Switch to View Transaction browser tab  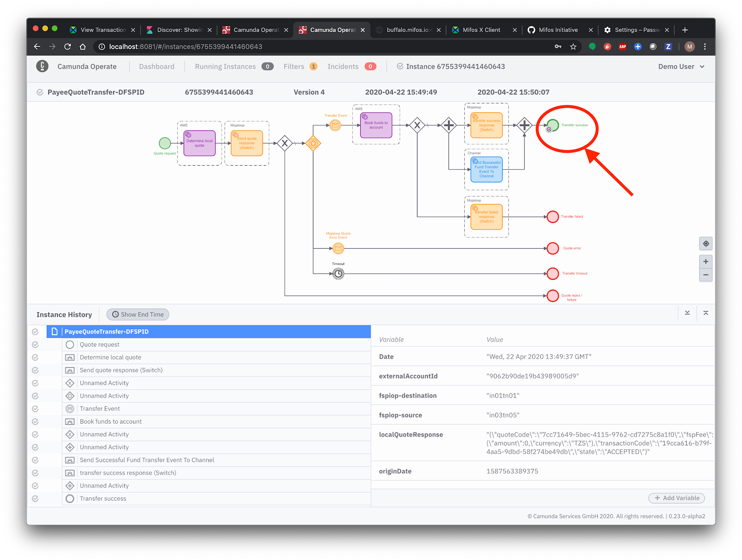pyautogui.click(x=103, y=30)
